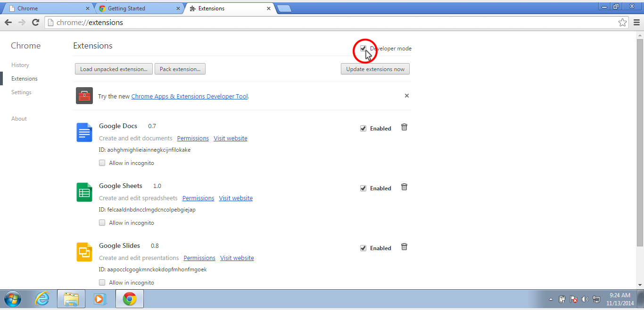Dismiss the Developer Tool promo banner
Image resolution: width=644 pixels, height=310 pixels.
pos(407,96)
